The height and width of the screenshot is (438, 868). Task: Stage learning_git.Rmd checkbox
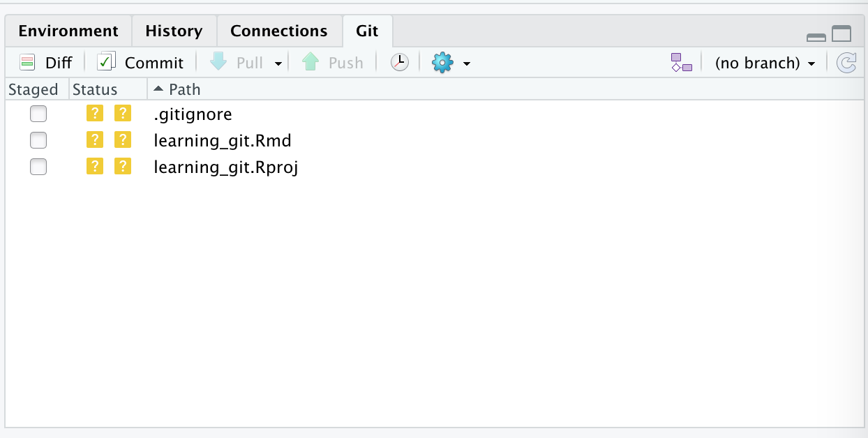(38, 140)
